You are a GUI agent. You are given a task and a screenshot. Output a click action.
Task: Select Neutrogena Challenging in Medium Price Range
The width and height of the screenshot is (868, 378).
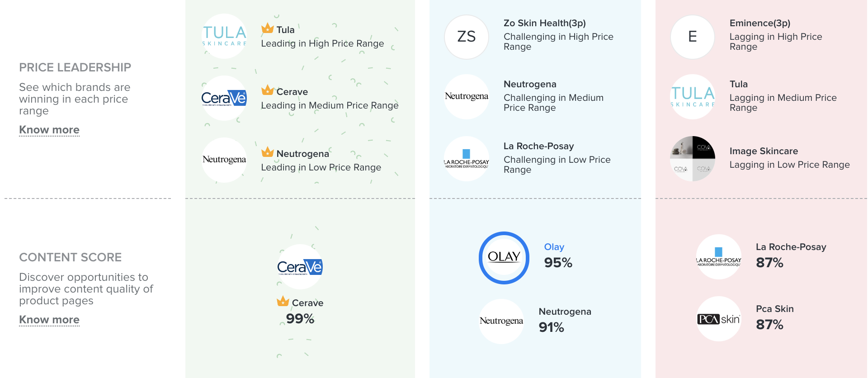click(553, 96)
